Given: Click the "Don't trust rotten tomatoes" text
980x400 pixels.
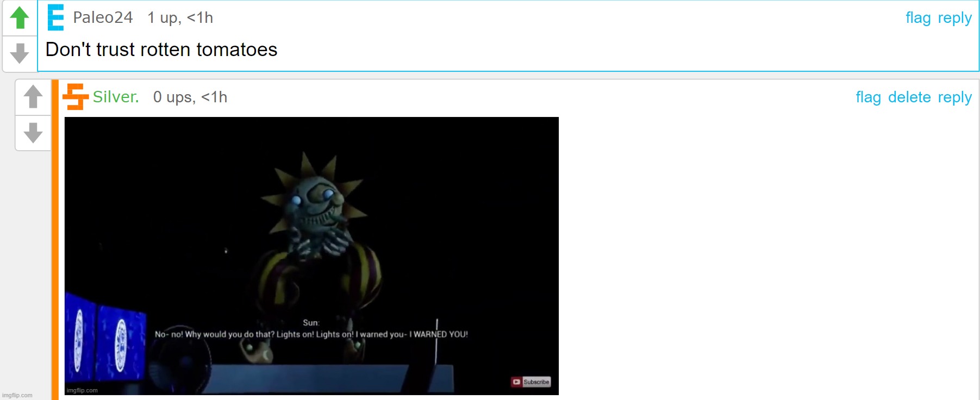Looking at the screenshot, I should (x=161, y=50).
